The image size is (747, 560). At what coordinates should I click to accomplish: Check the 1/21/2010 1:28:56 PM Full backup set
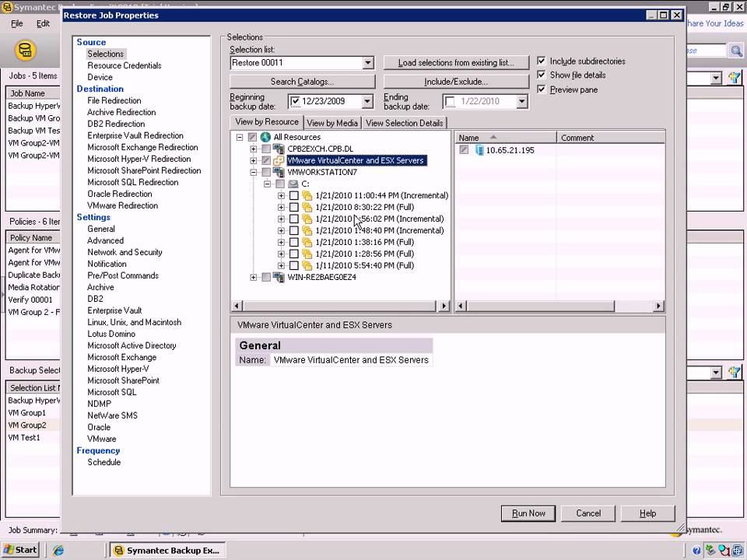click(294, 254)
